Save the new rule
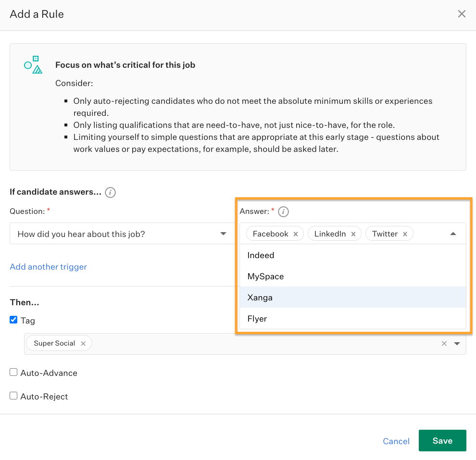The width and height of the screenshot is (476, 460). 442,440
